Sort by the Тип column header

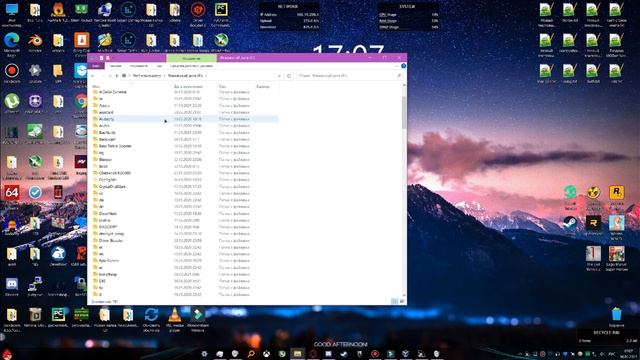[x=222, y=87]
